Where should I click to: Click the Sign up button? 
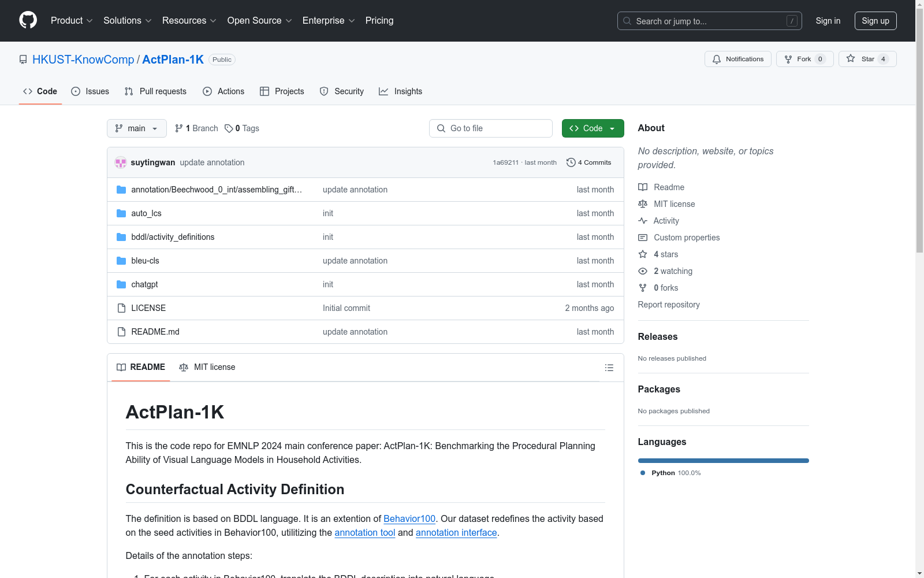(x=875, y=21)
